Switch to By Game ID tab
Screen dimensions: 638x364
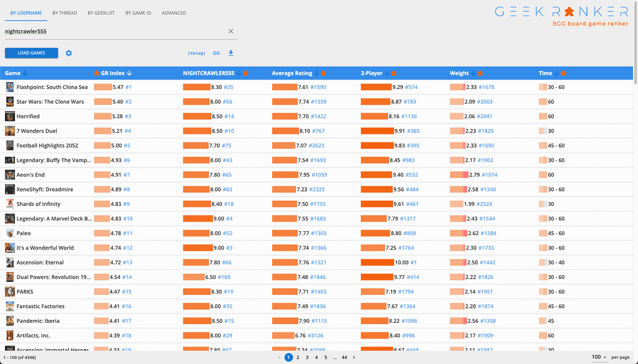coord(138,13)
